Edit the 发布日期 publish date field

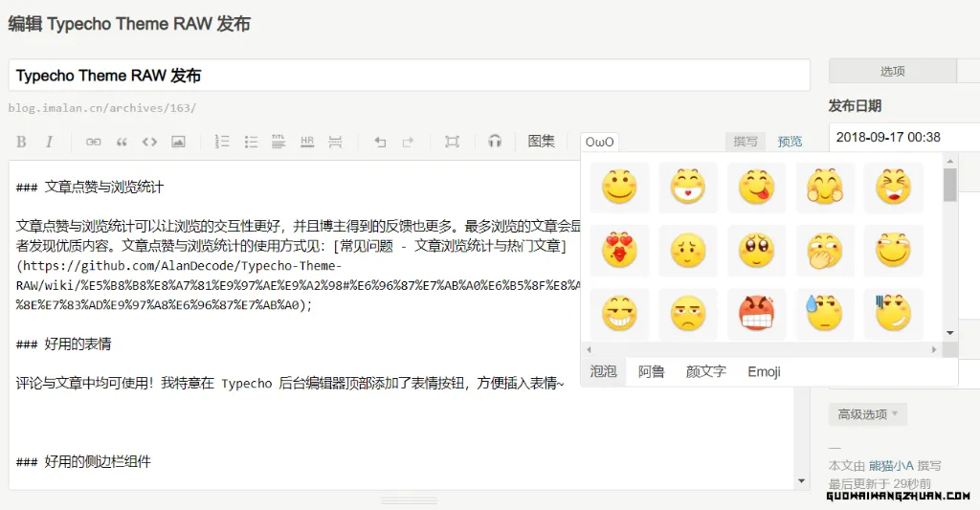(904, 138)
